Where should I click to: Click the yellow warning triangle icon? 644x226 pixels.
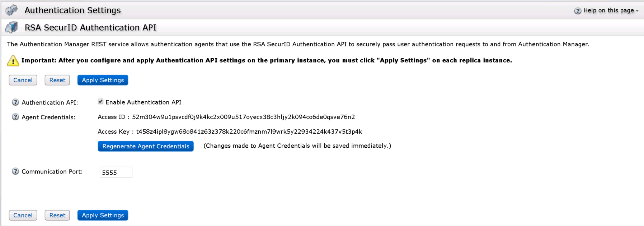coord(13,61)
